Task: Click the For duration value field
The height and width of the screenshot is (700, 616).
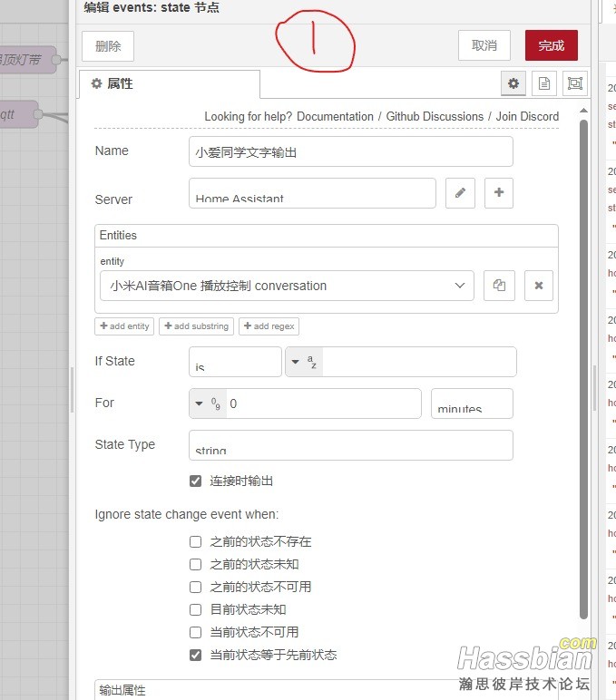Action: point(323,403)
